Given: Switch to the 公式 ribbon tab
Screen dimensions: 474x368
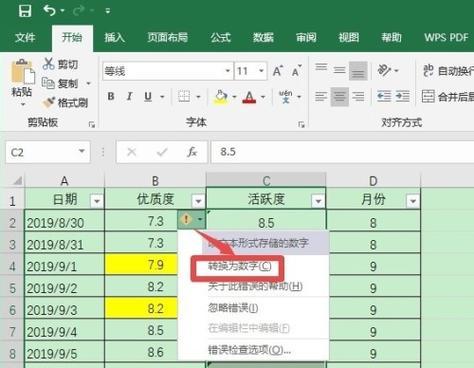Looking at the screenshot, I should [220, 37].
